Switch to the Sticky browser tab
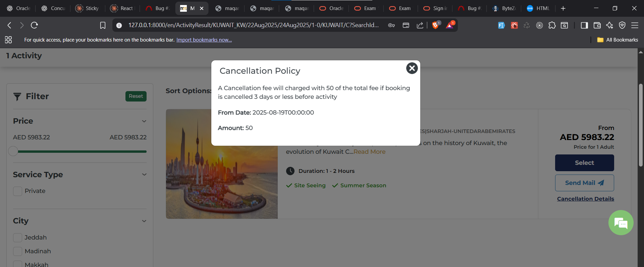The image size is (644, 267). coord(87,8)
